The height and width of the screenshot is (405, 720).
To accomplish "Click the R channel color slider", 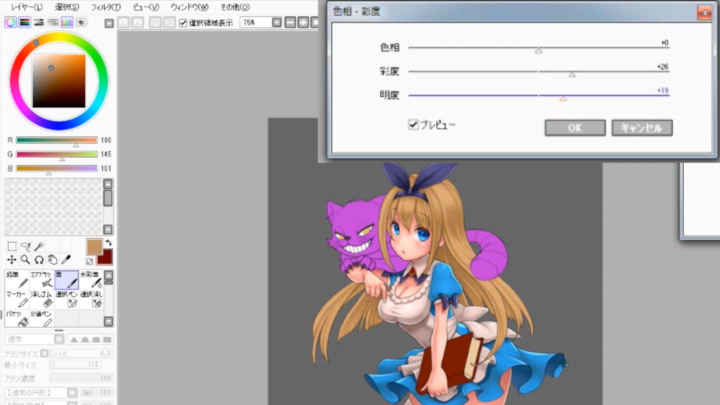I will pos(57,140).
